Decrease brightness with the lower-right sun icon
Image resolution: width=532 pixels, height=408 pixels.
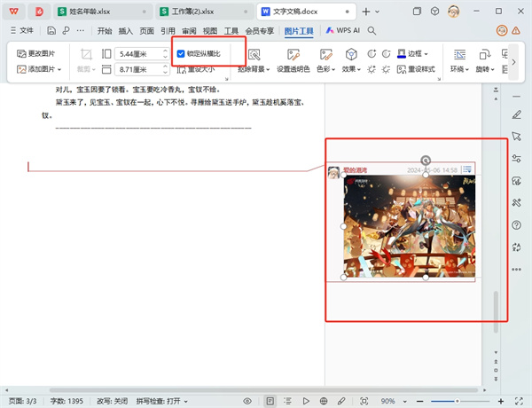(386, 69)
